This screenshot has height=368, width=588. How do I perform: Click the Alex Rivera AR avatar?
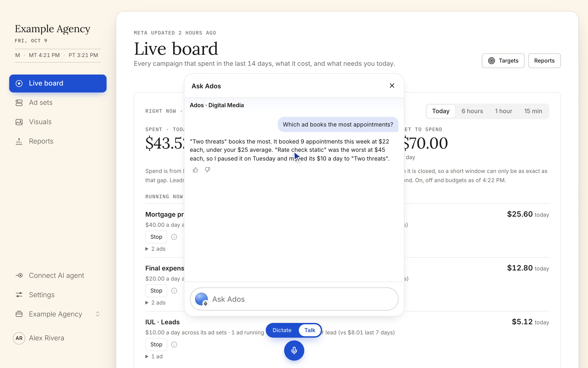pyautogui.click(x=19, y=338)
